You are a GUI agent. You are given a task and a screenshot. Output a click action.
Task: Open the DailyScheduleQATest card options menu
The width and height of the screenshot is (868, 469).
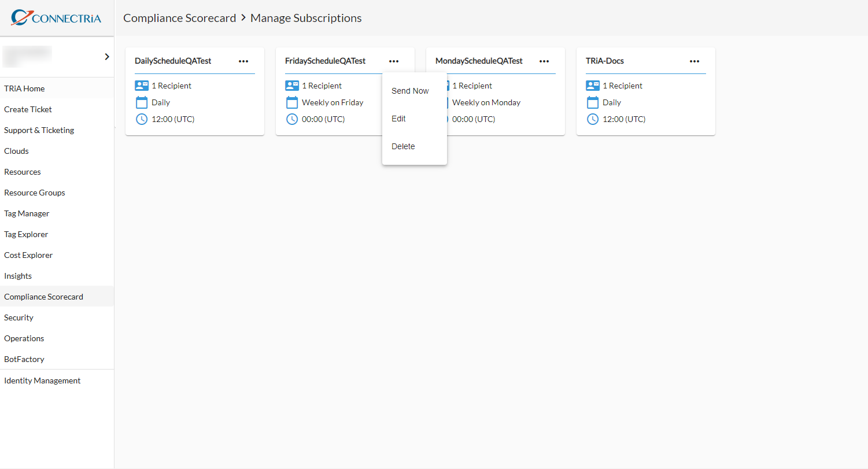point(243,61)
